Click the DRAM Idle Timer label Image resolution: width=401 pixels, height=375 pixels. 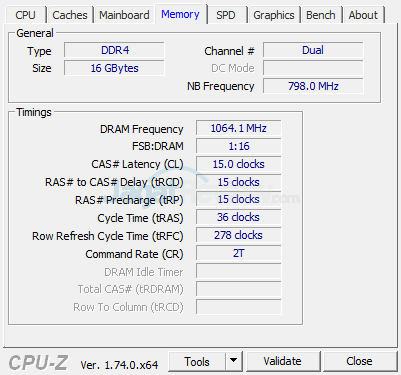[144, 272]
